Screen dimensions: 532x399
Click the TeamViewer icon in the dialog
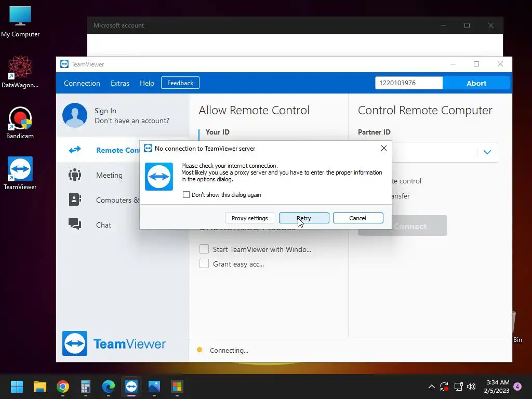[x=159, y=177]
